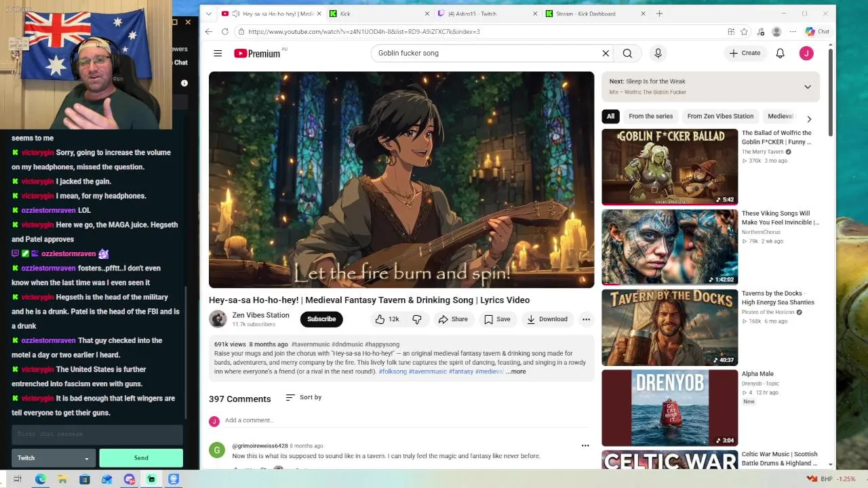
Task: Subscribe to Zen Vibes Station
Action: pyautogui.click(x=321, y=319)
